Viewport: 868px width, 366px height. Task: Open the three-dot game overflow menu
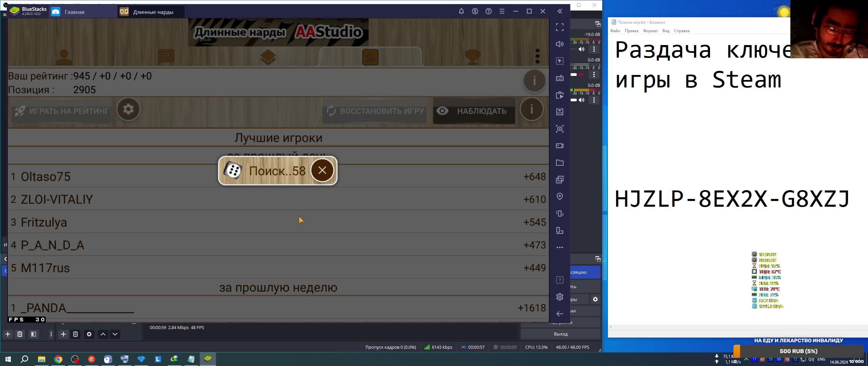pos(537,56)
